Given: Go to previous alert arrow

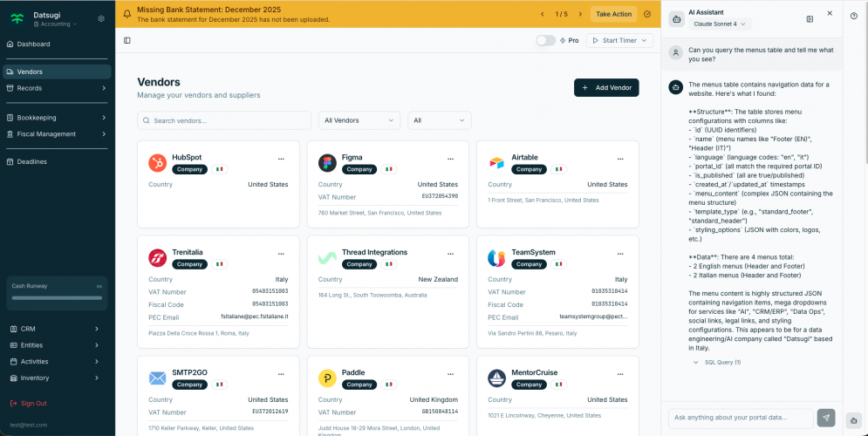Looking at the screenshot, I should coord(543,14).
